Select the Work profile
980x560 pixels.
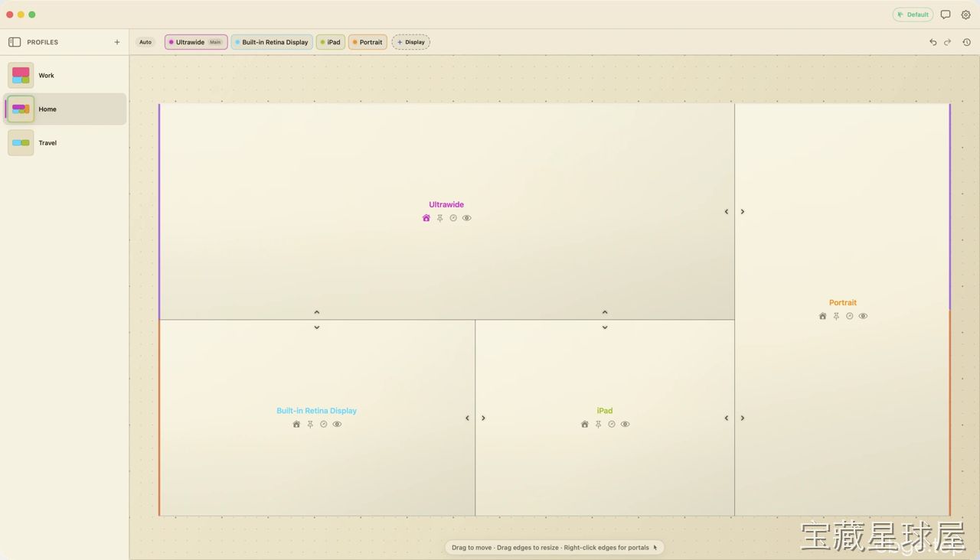tap(65, 76)
